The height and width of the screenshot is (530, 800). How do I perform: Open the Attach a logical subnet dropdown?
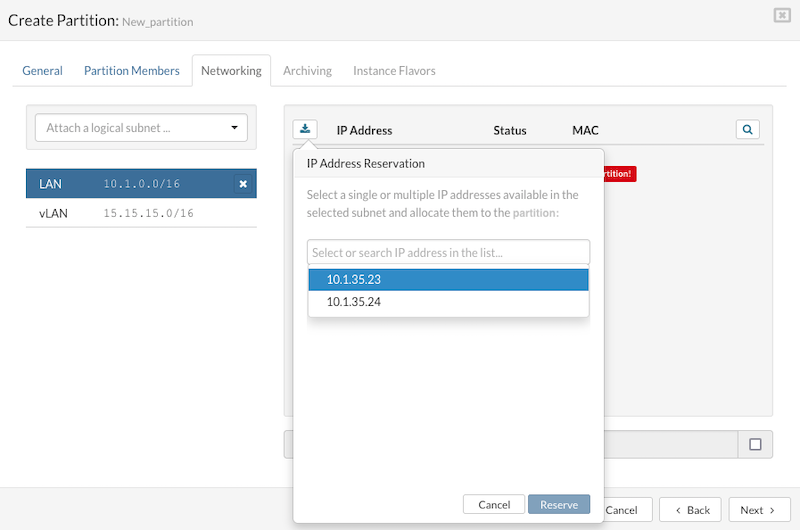141,128
